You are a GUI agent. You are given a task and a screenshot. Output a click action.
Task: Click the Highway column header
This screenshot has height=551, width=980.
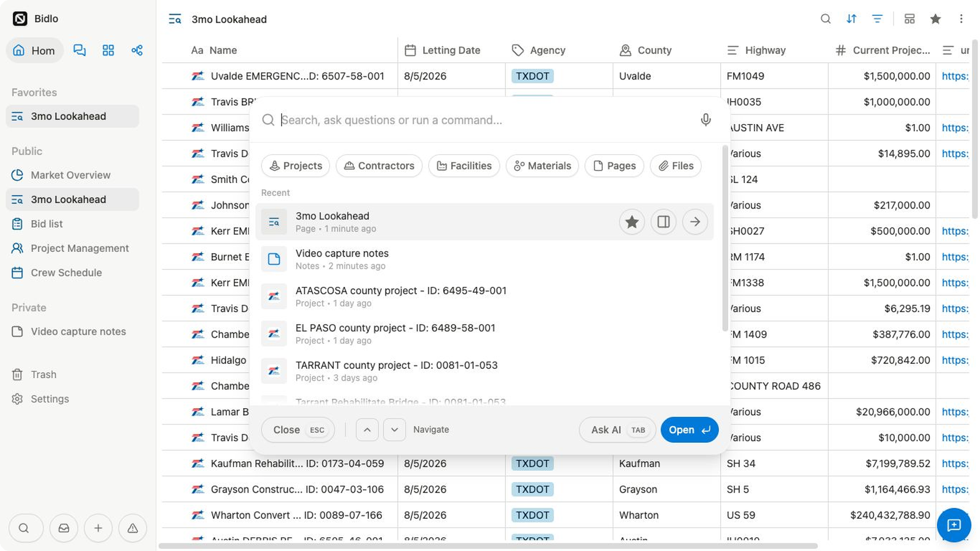point(774,50)
